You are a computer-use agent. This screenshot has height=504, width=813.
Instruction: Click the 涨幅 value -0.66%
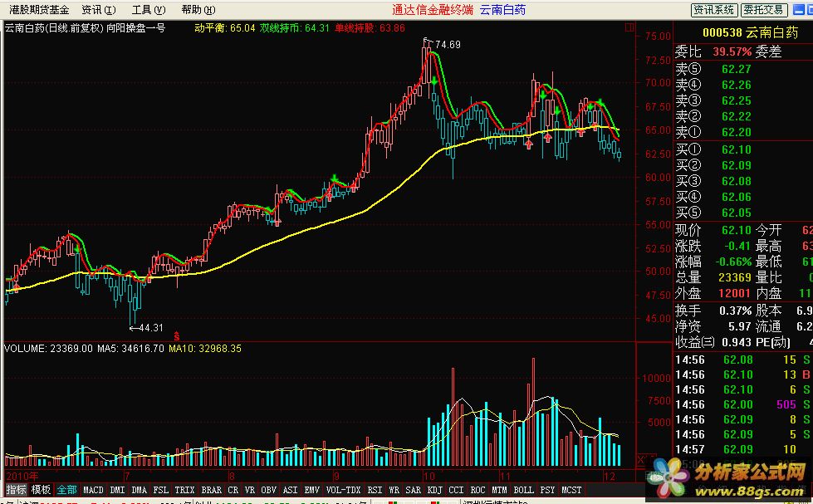coord(733,262)
